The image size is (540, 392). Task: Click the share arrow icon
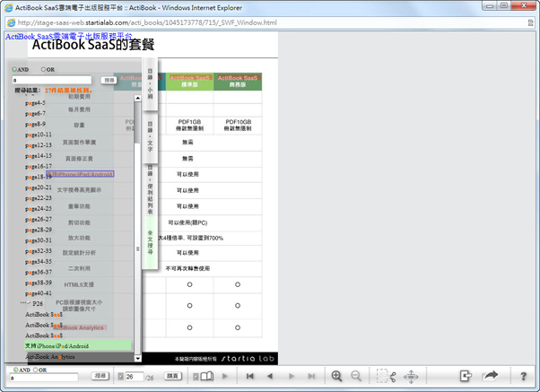(490, 375)
